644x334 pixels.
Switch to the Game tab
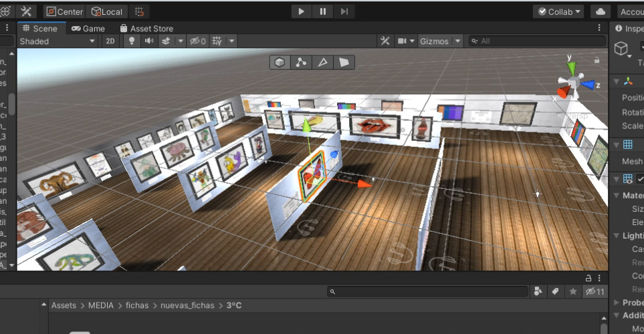[88, 28]
